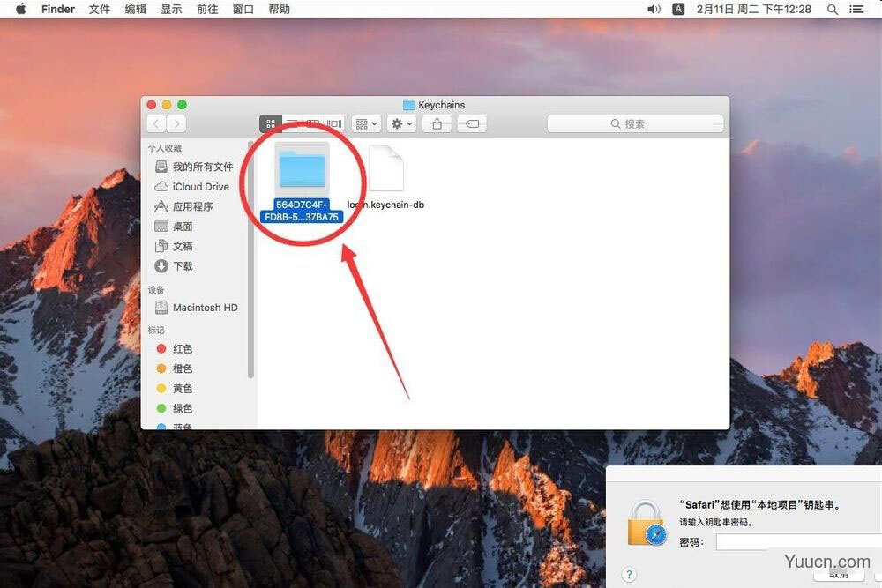This screenshot has height=588, width=882.
Task: Open the 窗口 menu
Action: click(x=243, y=9)
